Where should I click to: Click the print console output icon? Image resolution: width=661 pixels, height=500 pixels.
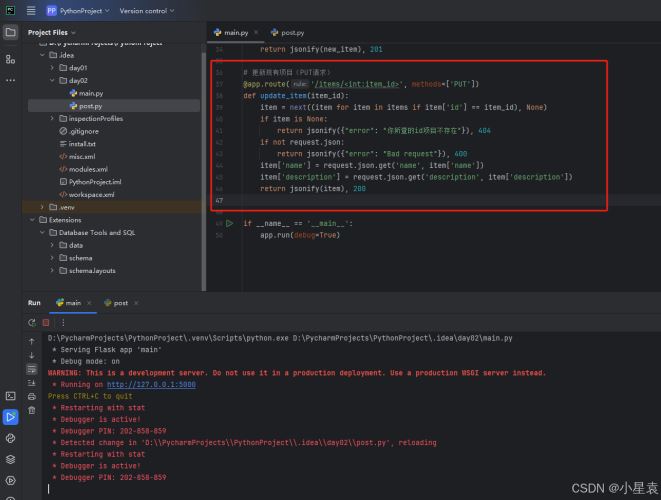pyautogui.click(x=32, y=396)
